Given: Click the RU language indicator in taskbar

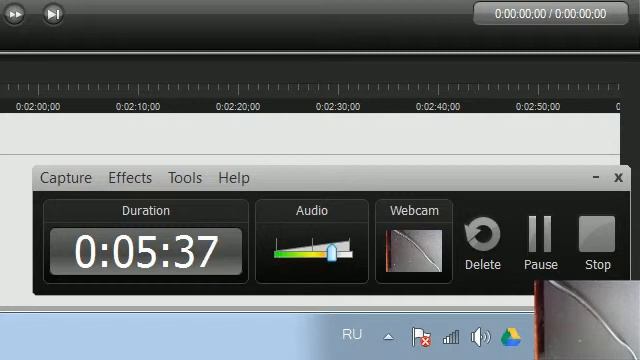Looking at the screenshot, I should [352, 335].
